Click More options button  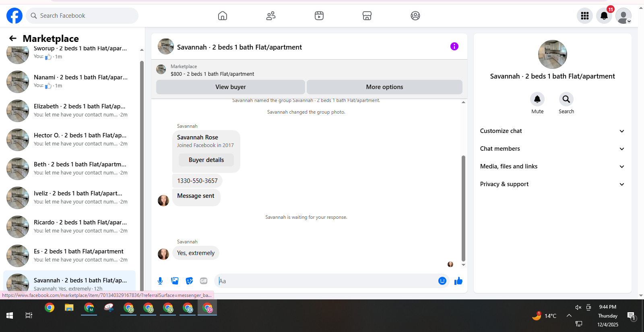[384, 87]
